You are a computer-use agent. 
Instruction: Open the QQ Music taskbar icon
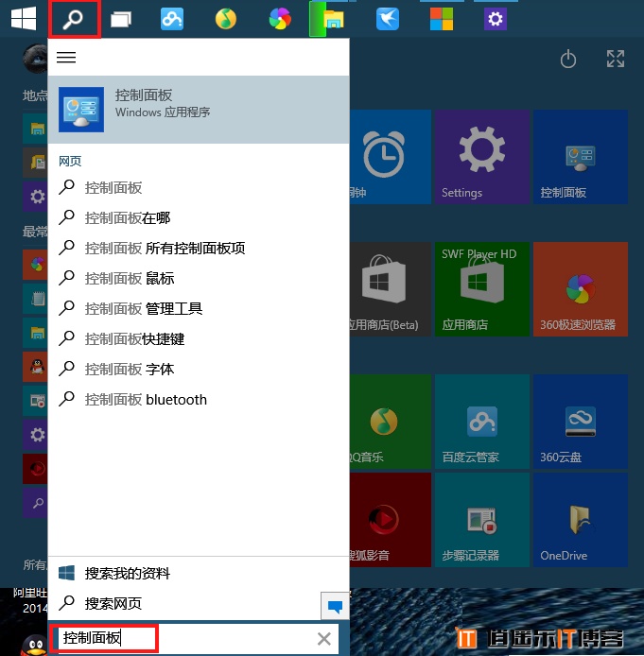pos(226,19)
